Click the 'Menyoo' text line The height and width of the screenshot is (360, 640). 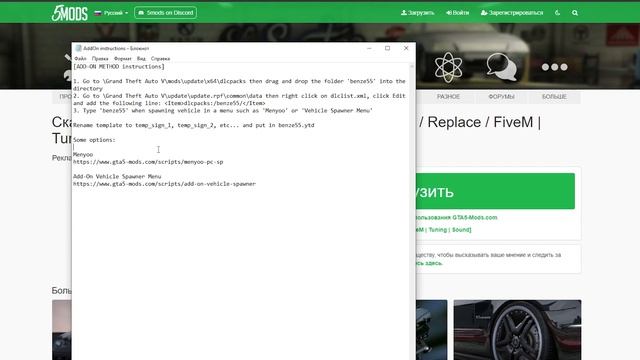83,155
